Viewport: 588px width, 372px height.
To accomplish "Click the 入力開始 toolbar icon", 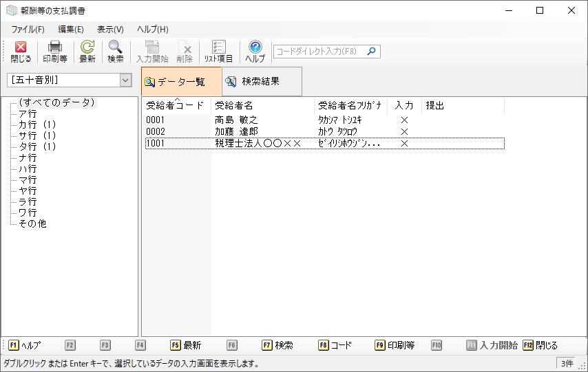I will point(152,52).
